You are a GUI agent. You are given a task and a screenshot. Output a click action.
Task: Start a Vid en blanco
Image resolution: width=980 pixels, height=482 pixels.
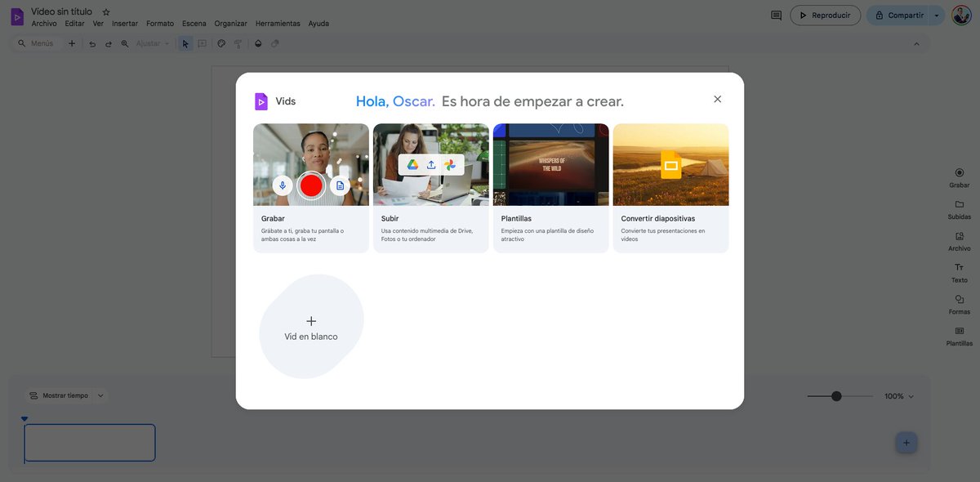pos(311,327)
